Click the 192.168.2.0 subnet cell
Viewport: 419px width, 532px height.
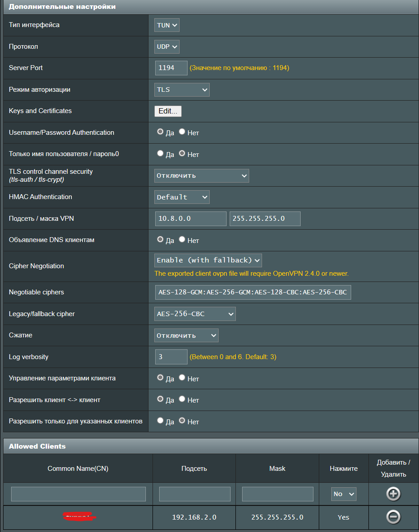pyautogui.click(x=194, y=517)
